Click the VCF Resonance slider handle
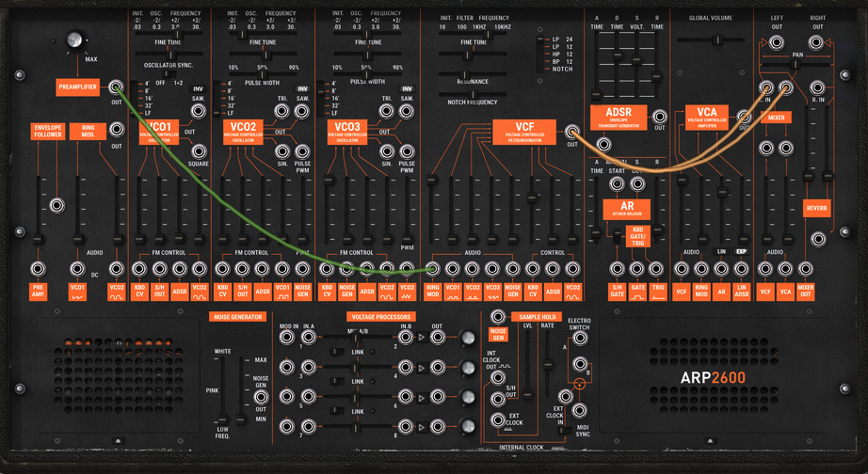The image size is (868, 474). click(464, 74)
